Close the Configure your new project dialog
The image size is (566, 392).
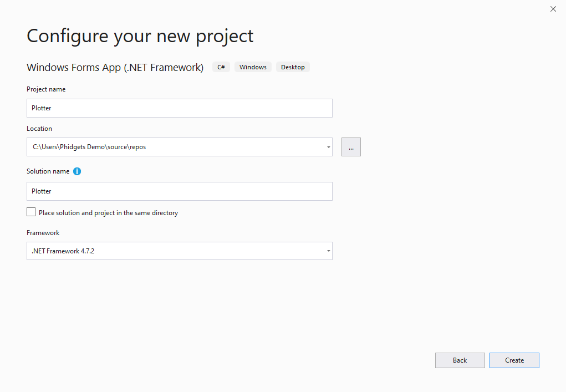pos(553,9)
